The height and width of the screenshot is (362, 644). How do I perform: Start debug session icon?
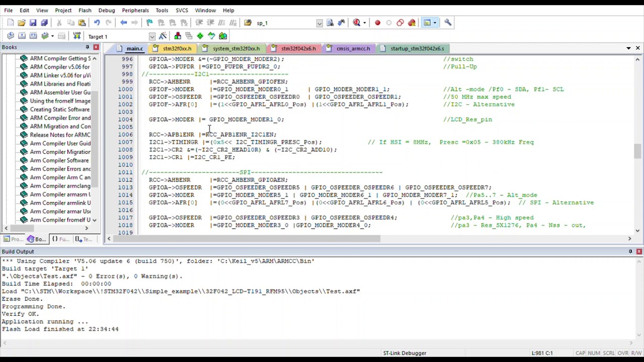point(357,23)
